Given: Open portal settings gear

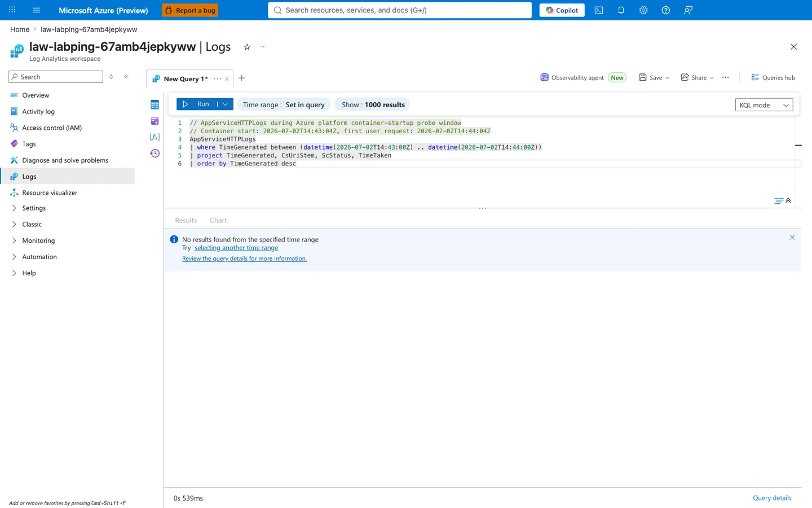Looking at the screenshot, I should click(643, 10).
